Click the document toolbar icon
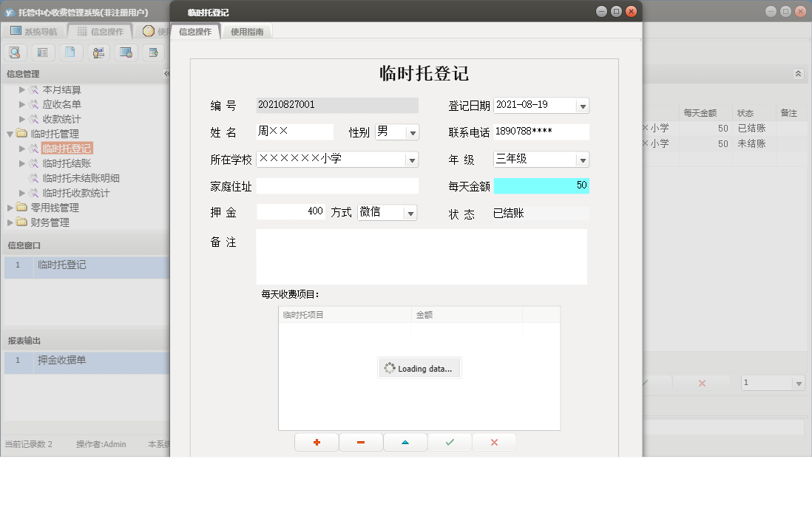 pyautogui.click(x=70, y=52)
